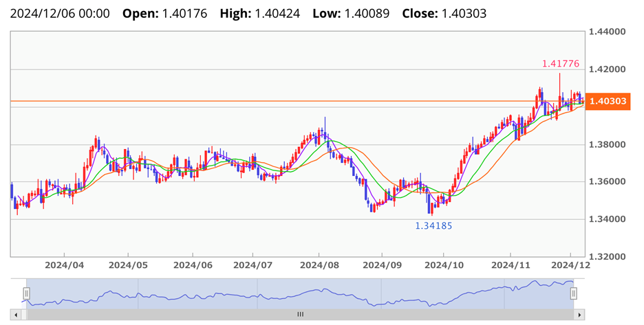Click the selected range in the overview navigator
Viewport: 644px width, 325px height.
point(300,294)
